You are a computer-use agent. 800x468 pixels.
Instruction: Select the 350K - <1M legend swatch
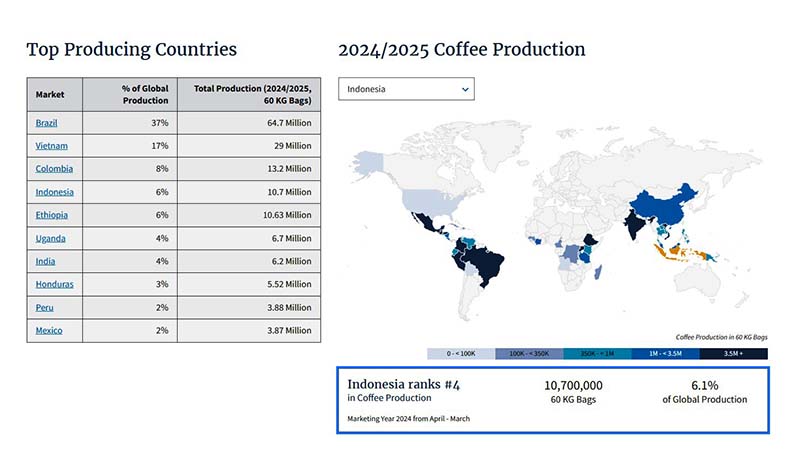coord(597,354)
